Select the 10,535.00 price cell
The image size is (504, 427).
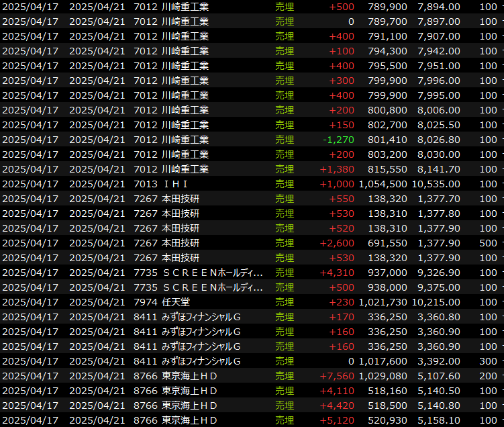pos(438,184)
